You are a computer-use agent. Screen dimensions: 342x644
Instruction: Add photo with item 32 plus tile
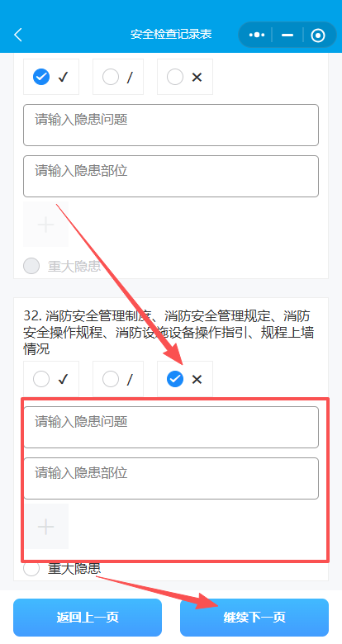click(x=45, y=527)
